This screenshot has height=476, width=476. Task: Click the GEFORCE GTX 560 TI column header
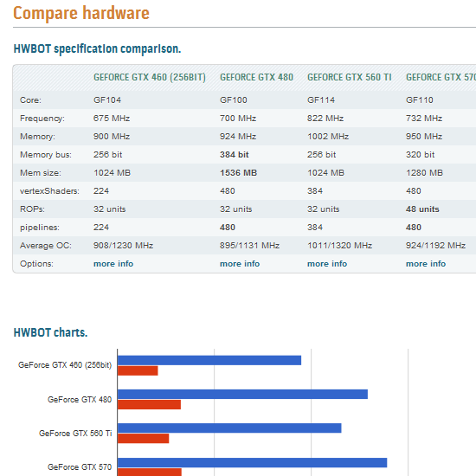[x=350, y=77]
